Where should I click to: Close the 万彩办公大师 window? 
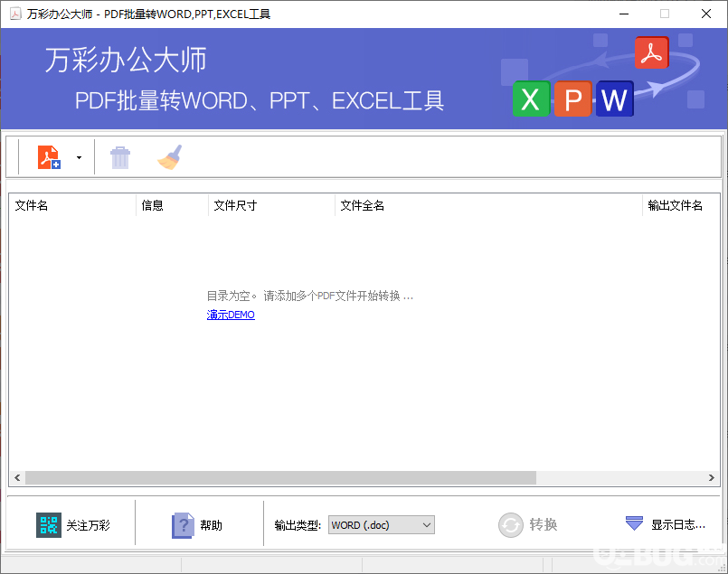point(706,14)
